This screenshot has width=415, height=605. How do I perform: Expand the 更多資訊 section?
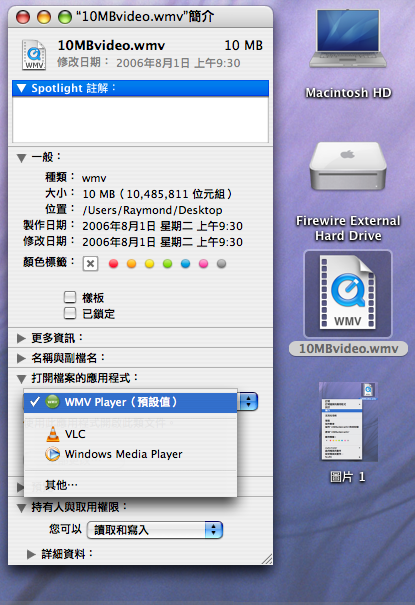coord(21,338)
